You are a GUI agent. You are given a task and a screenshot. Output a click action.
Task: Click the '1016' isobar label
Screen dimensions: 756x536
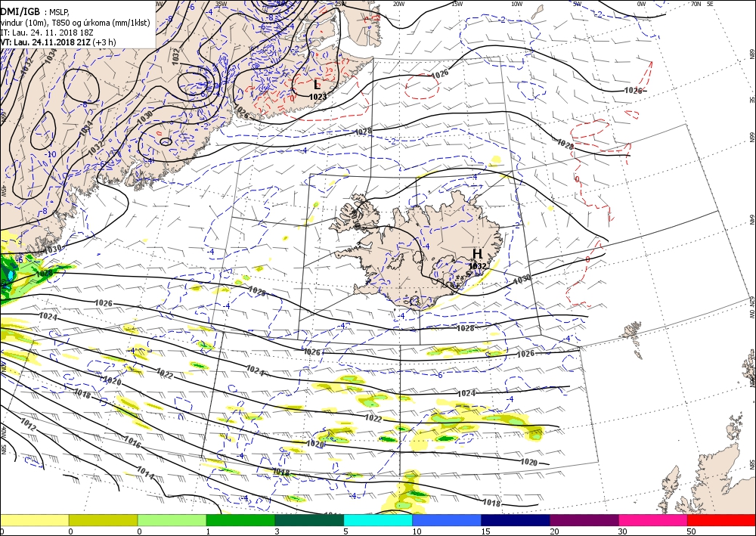pyautogui.click(x=132, y=442)
